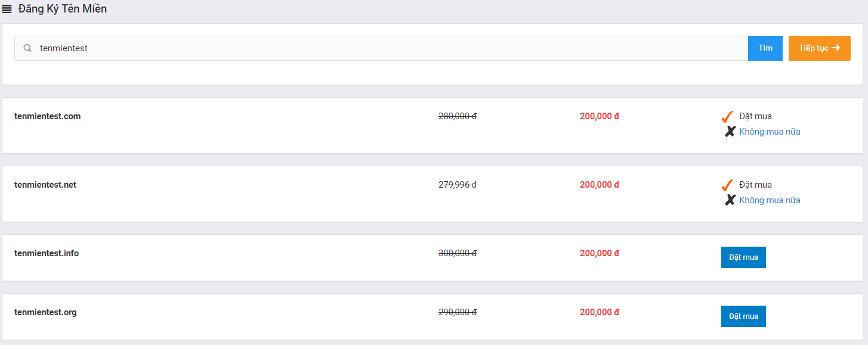
Task: Click black X icon for tenmientest.net
Action: point(730,200)
